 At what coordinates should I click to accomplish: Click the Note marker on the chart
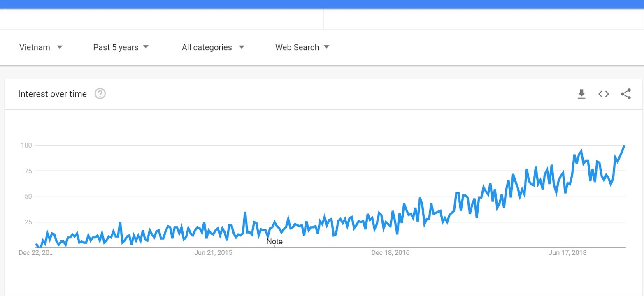pyautogui.click(x=274, y=242)
